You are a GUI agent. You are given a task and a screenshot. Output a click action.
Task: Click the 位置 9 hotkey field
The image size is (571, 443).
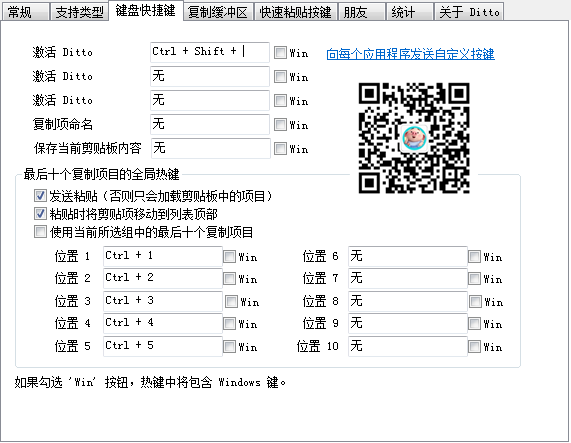tap(408, 324)
